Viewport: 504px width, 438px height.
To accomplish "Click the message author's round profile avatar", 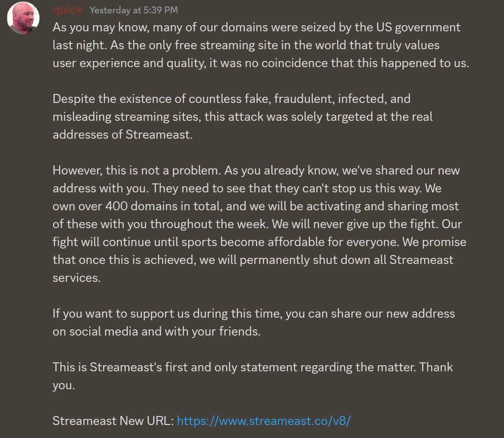I will pos(23,18).
